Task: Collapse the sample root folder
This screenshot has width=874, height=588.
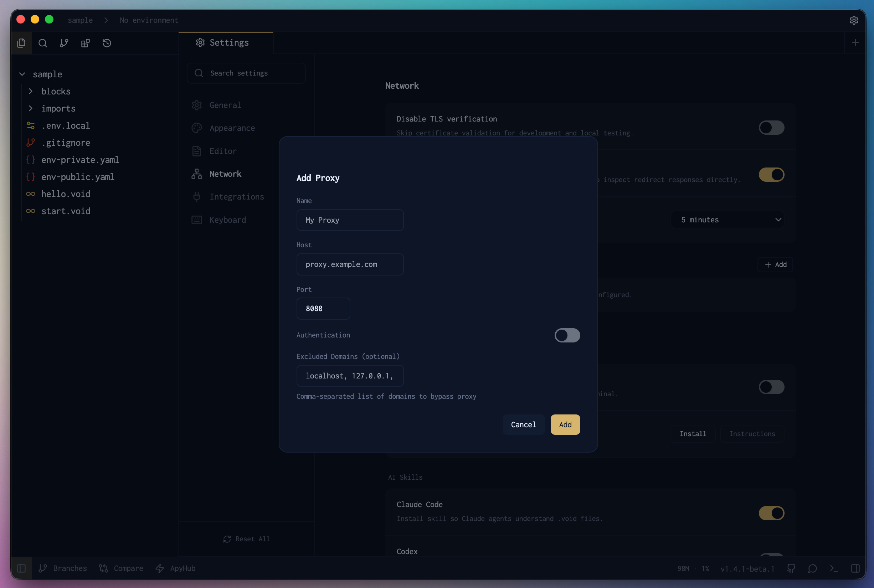Action: [x=22, y=74]
